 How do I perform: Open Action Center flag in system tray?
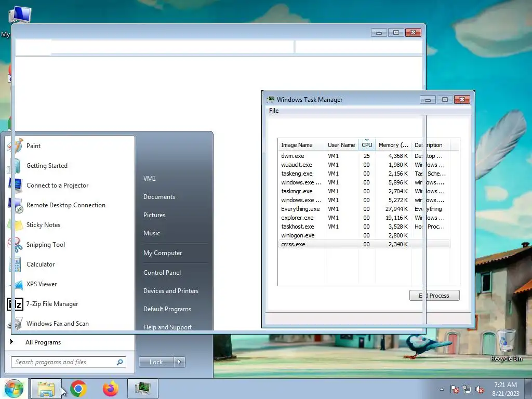point(455,389)
